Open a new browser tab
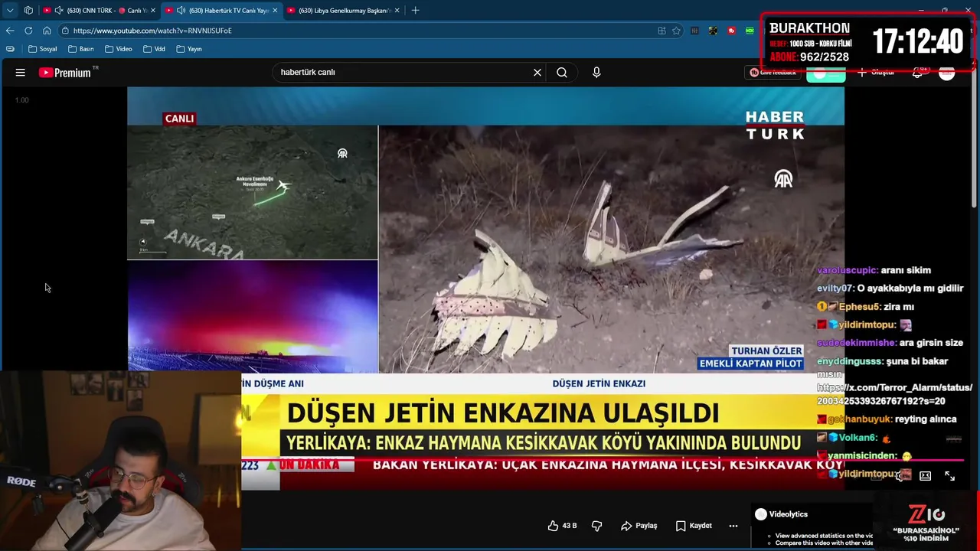Viewport: 980px width, 551px height. tap(416, 11)
